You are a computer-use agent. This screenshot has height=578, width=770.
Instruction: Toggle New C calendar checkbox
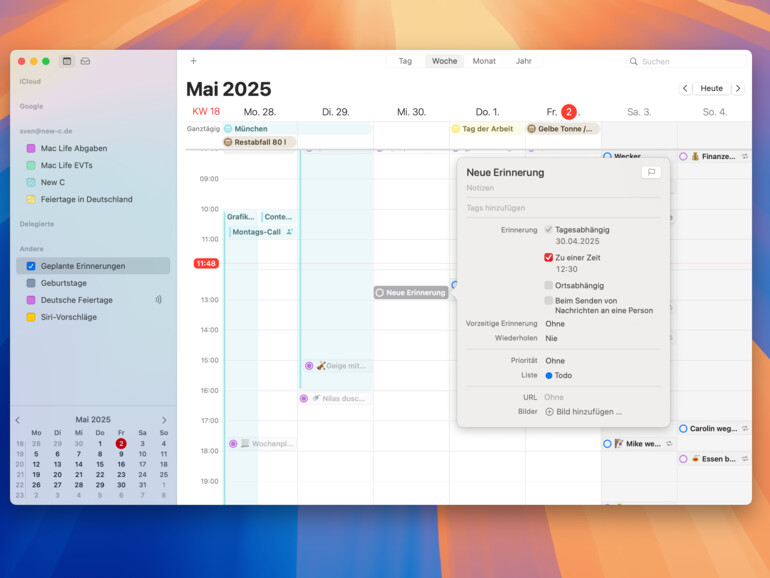[x=31, y=182]
